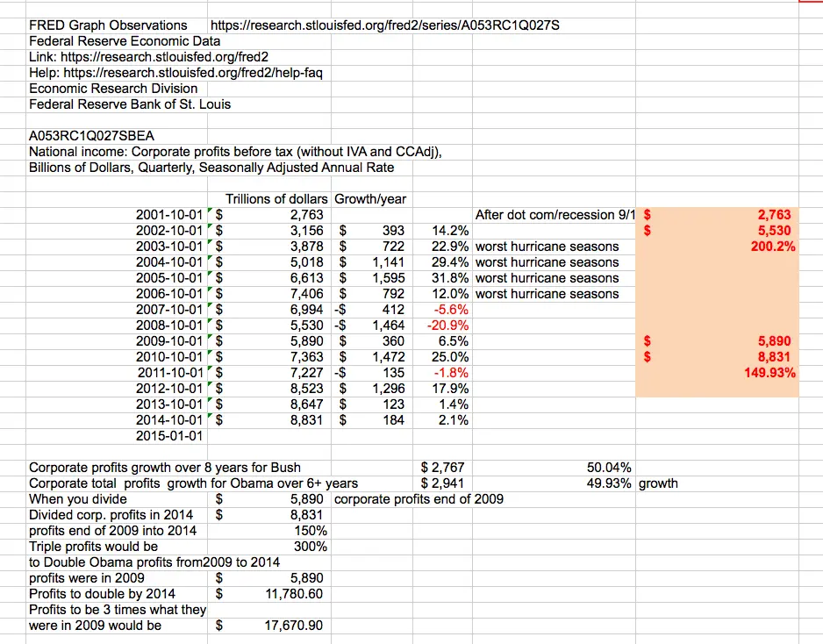Click the red 8,831 highlighted cell
This screenshot has width=823, height=644.
[774, 357]
